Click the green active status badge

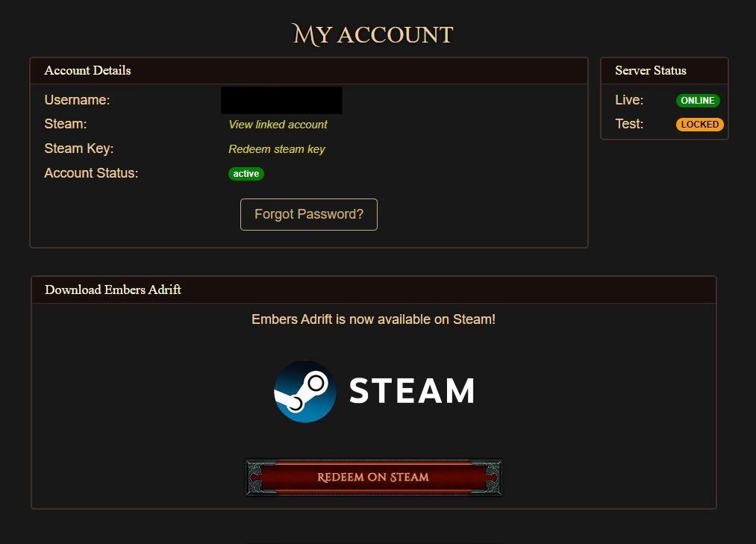click(246, 174)
